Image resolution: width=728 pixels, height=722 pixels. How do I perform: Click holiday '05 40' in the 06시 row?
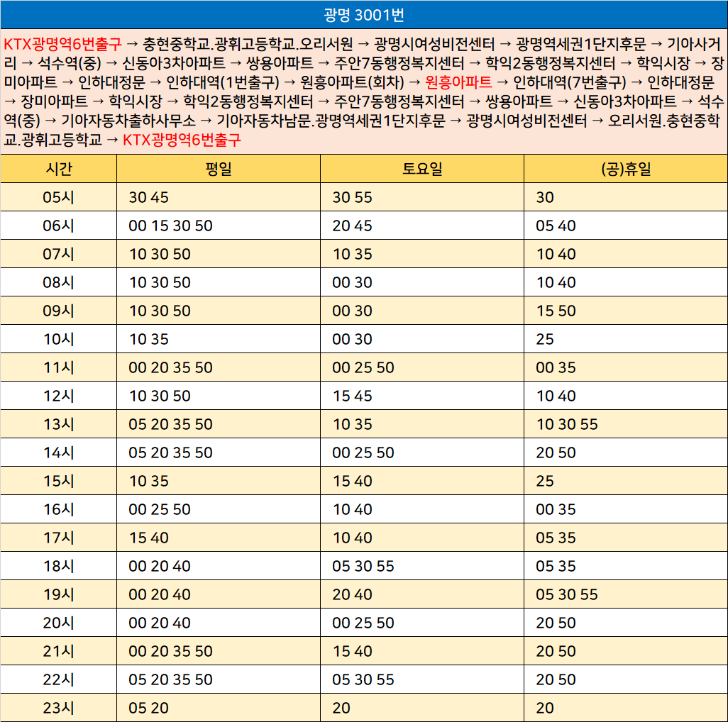(556, 226)
